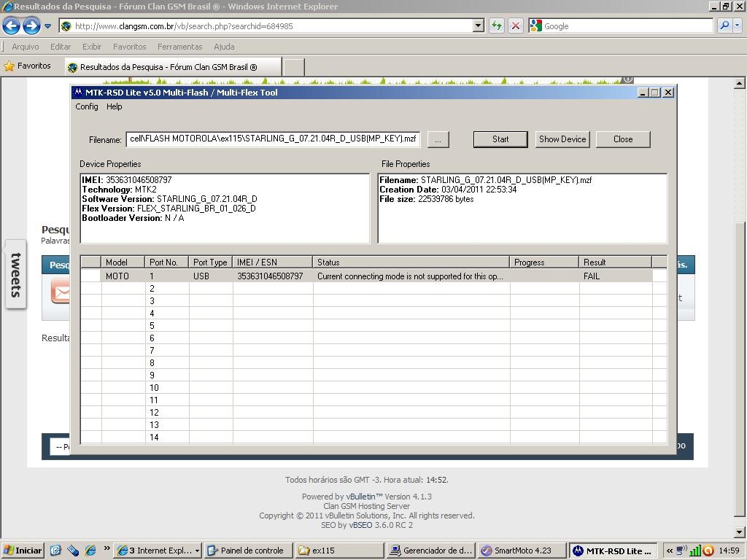Click the network signal bars tray icon
The width and height of the screenshot is (747, 560).
[695, 551]
